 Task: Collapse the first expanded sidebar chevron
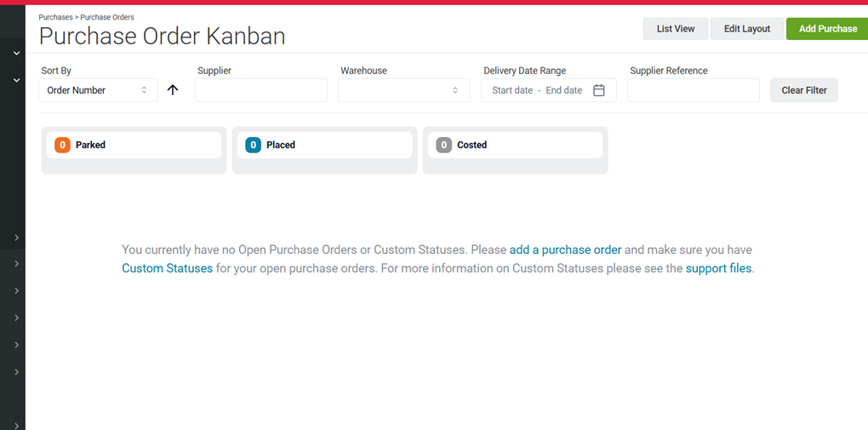(17, 53)
